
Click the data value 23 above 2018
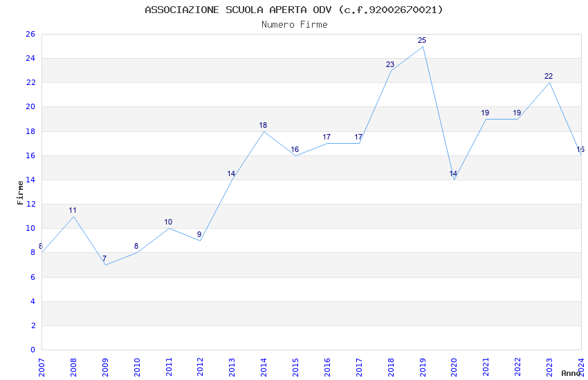390,64
